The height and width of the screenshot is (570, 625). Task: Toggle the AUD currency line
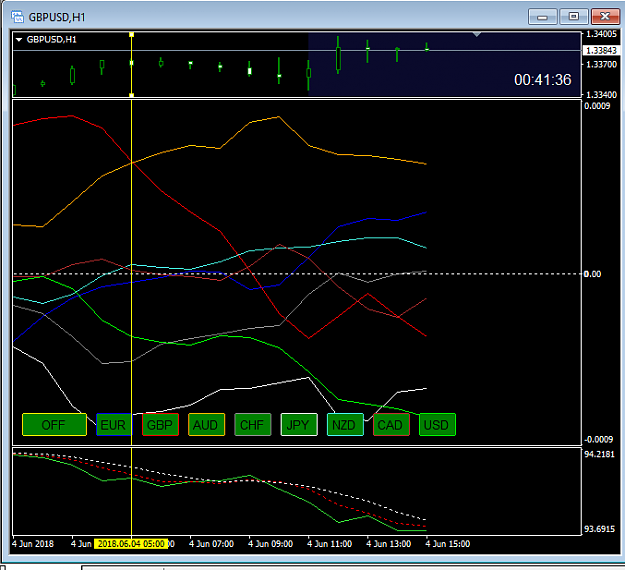click(206, 425)
